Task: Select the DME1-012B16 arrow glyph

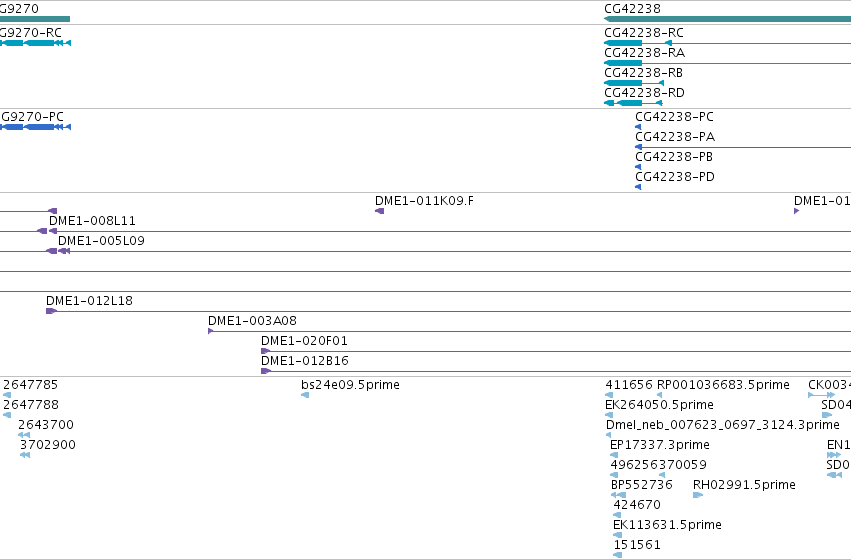Action: [x=266, y=371]
